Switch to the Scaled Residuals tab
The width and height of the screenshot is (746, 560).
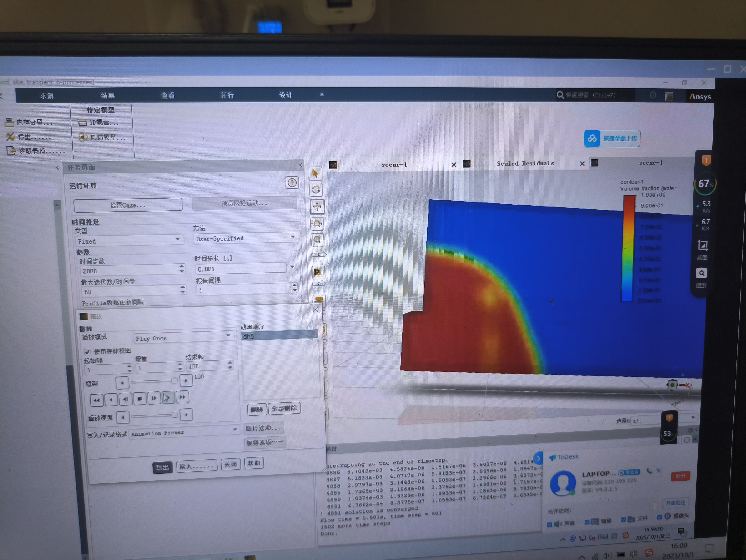[525, 164]
